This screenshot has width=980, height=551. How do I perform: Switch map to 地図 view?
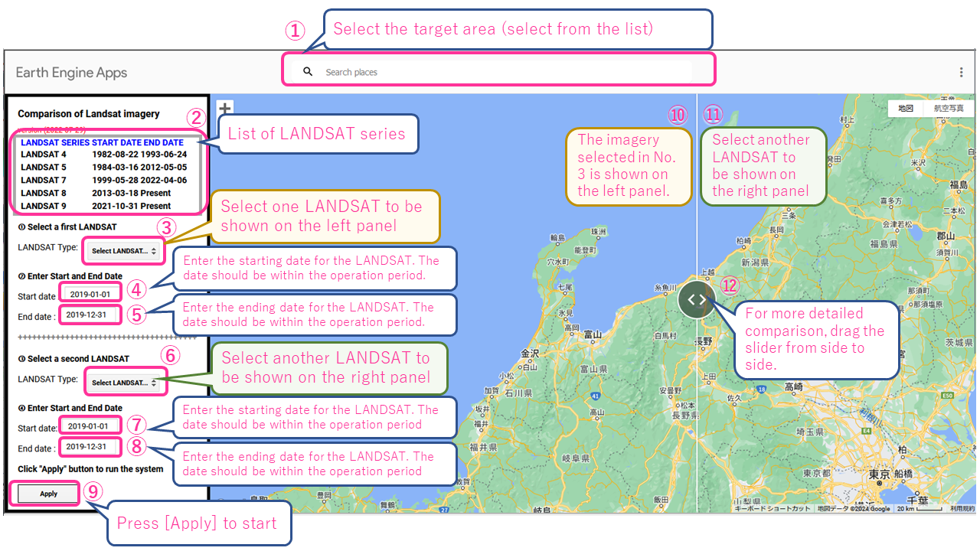click(x=906, y=109)
